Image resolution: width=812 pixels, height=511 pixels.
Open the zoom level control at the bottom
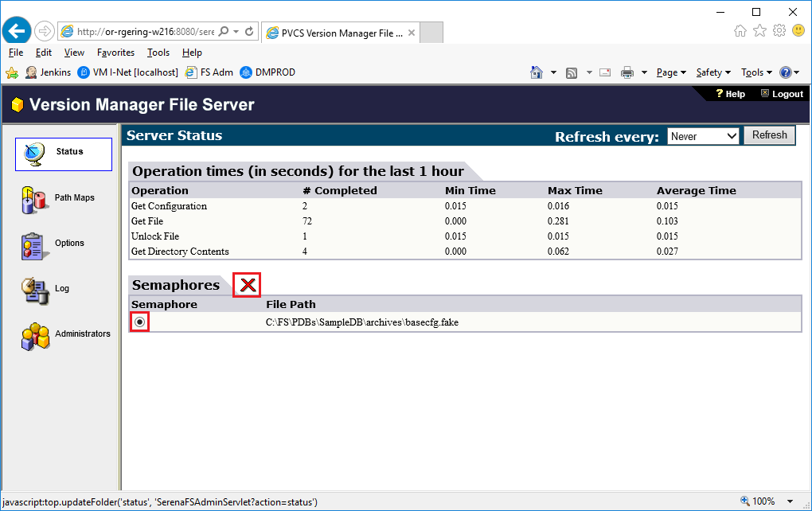pos(761,501)
